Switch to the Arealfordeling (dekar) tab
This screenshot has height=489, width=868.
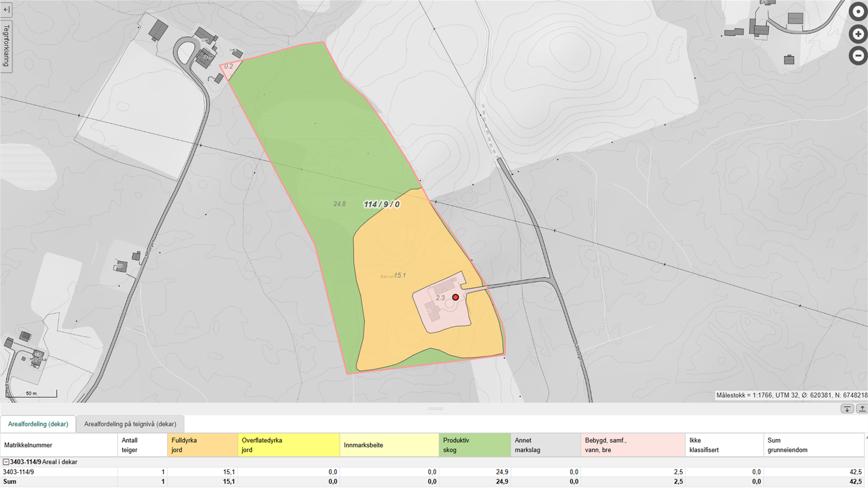[38, 424]
